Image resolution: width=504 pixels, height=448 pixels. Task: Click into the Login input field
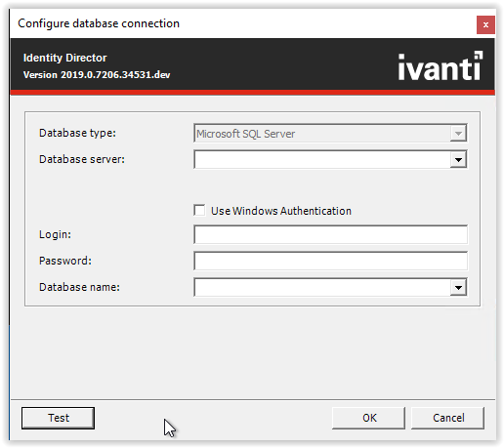[330, 234]
